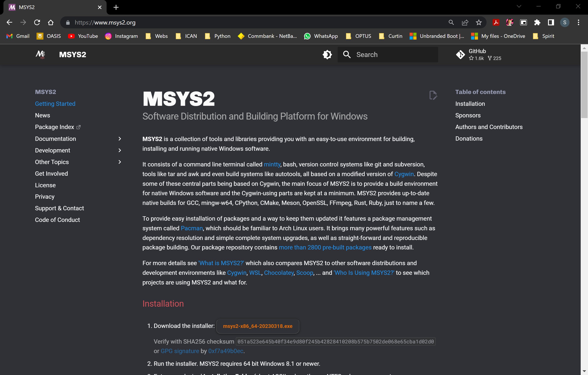Open the Privacy page in sidebar

45,197
